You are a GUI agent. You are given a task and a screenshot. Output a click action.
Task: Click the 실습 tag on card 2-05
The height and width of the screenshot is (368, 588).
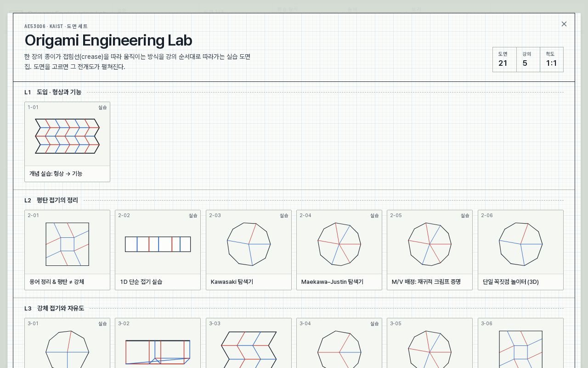point(465,215)
